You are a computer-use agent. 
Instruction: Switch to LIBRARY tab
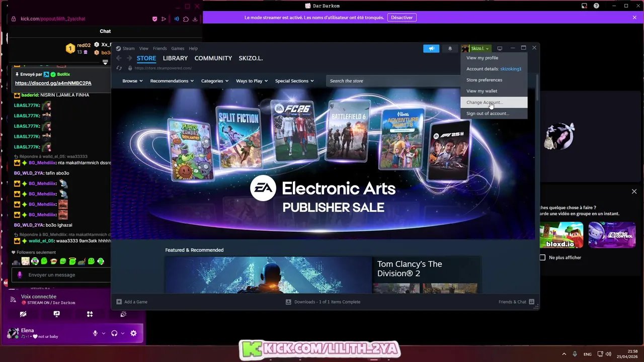click(x=175, y=58)
